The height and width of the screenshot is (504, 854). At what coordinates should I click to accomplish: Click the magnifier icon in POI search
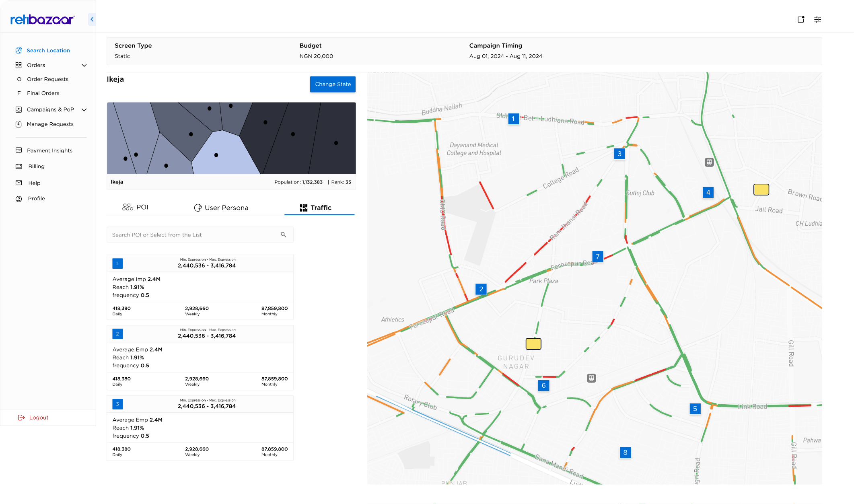[x=283, y=235]
